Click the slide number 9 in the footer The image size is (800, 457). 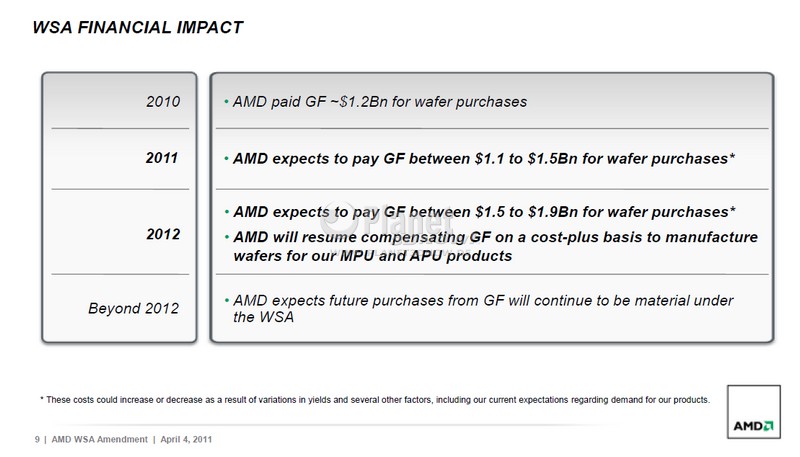click(37, 440)
